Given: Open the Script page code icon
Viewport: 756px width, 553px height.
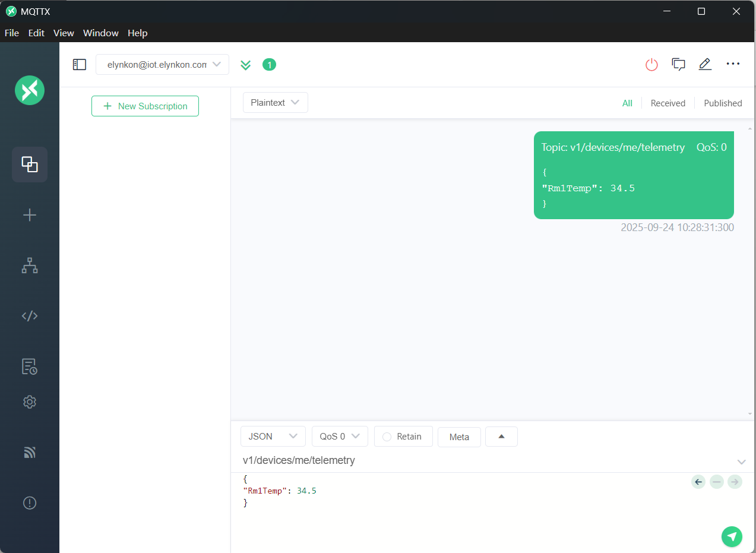Looking at the screenshot, I should click(30, 316).
